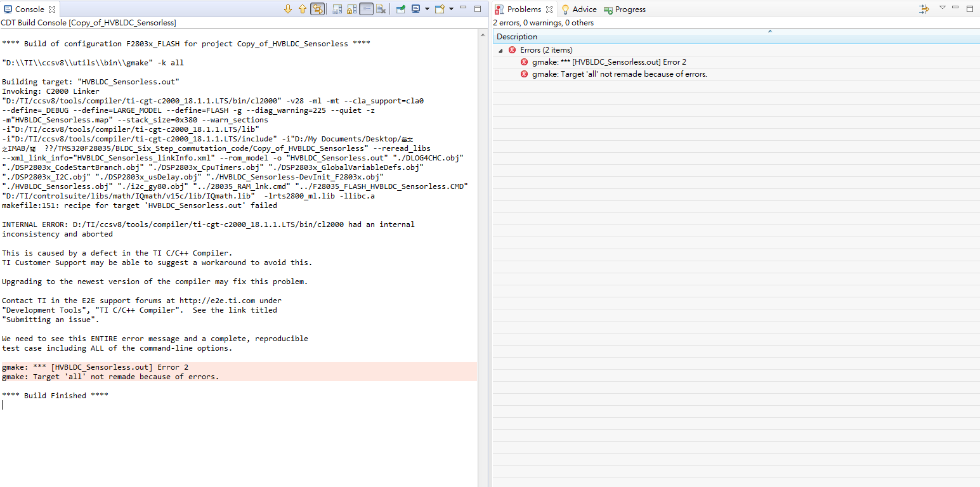Image resolution: width=980 pixels, height=487 pixels.
Task: Toggle Show Error In Editor button
Action: click(318, 9)
